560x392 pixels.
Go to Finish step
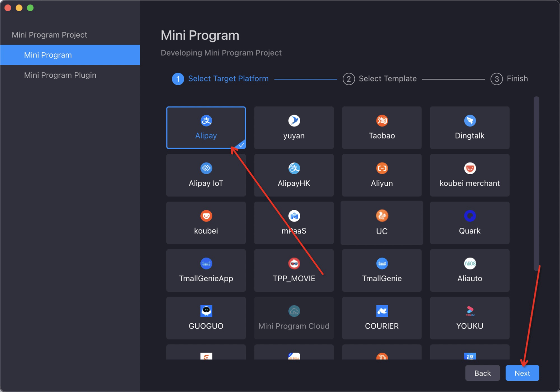[509, 79]
